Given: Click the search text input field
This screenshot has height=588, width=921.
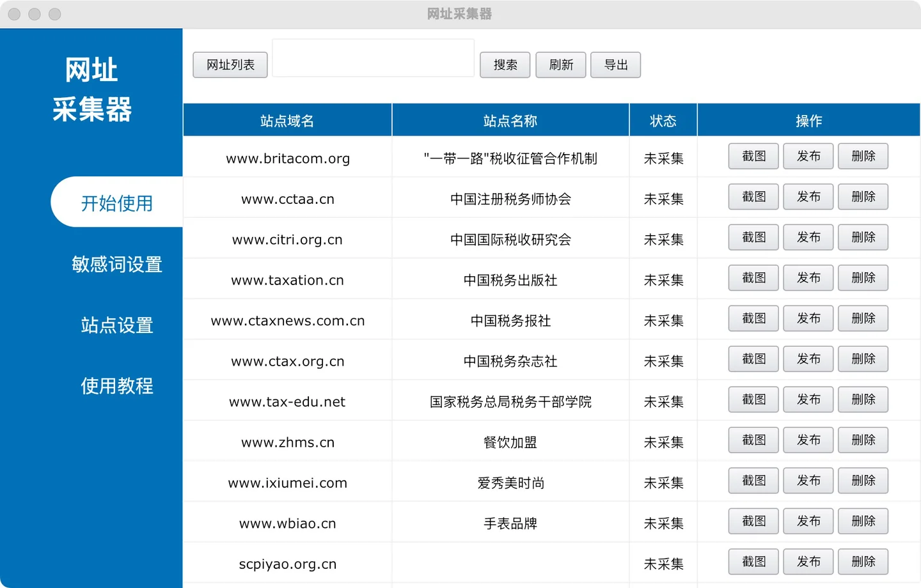Looking at the screenshot, I should pos(373,58).
